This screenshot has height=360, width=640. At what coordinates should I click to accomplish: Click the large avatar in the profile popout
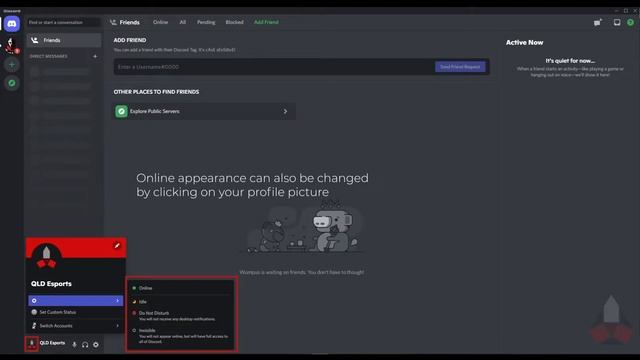point(47,257)
